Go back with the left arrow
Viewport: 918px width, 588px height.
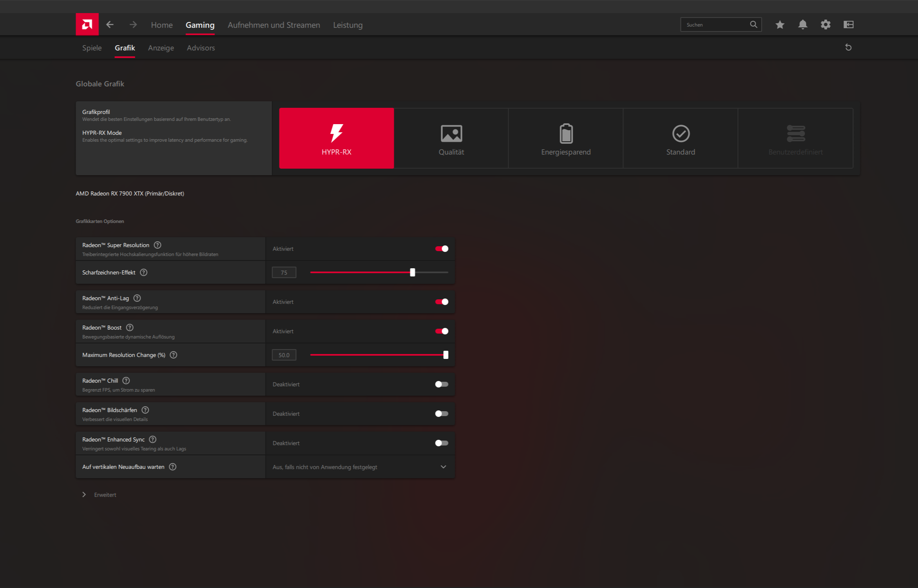(110, 24)
